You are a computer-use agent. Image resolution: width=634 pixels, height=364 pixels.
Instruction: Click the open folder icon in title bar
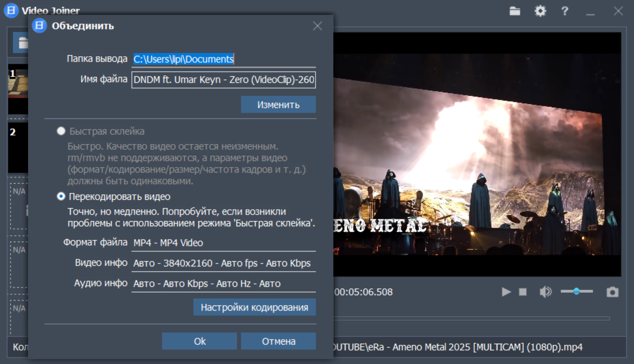pos(515,11)
